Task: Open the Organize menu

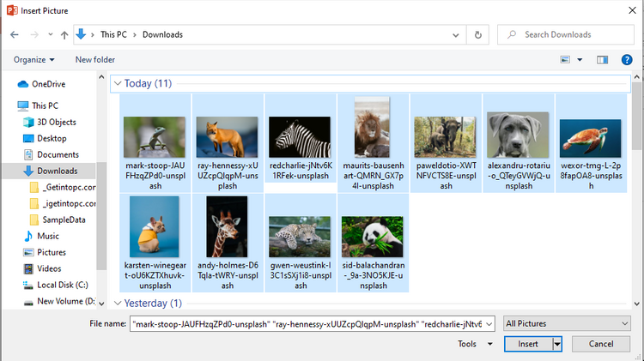Action: coord(33,59)
